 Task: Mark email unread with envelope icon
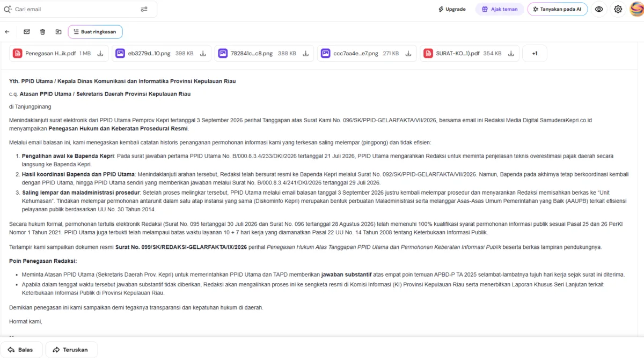coord(27,32)
